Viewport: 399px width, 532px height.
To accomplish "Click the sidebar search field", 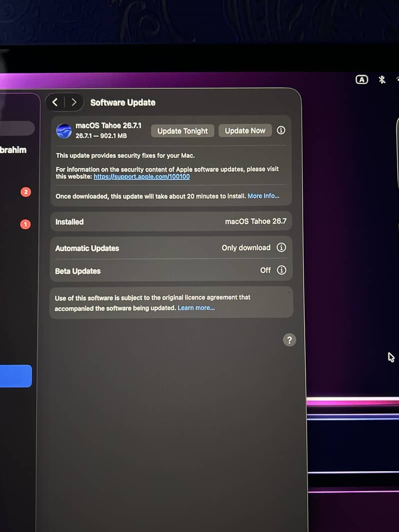I will tap(17, 129).
